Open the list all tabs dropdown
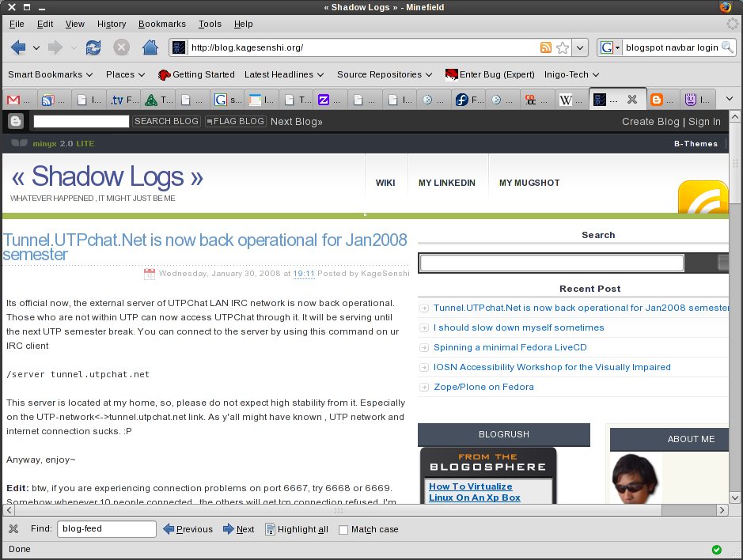This screenshot has height=560, width=743. [730, 99]
